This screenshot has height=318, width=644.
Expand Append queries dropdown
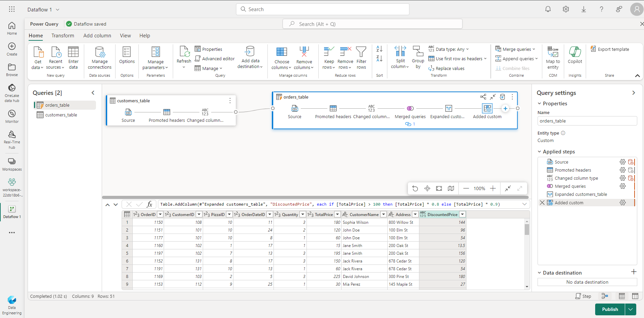537,59
